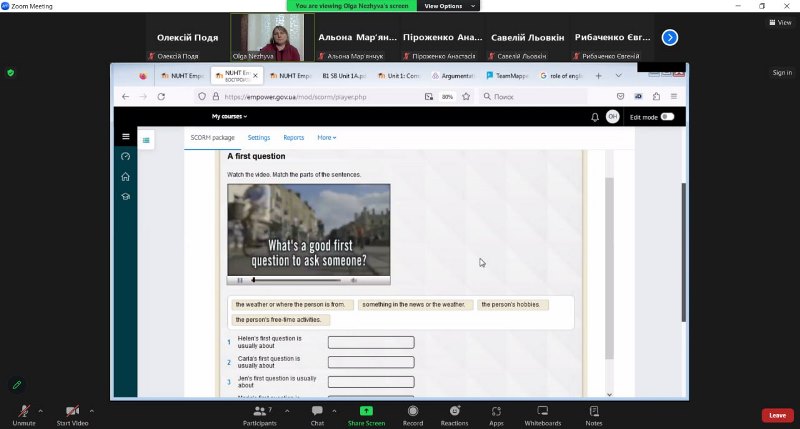Screen dimensions: 800x429
Task: Click the home sidebar icon
Action: click(x=126, y=176)
